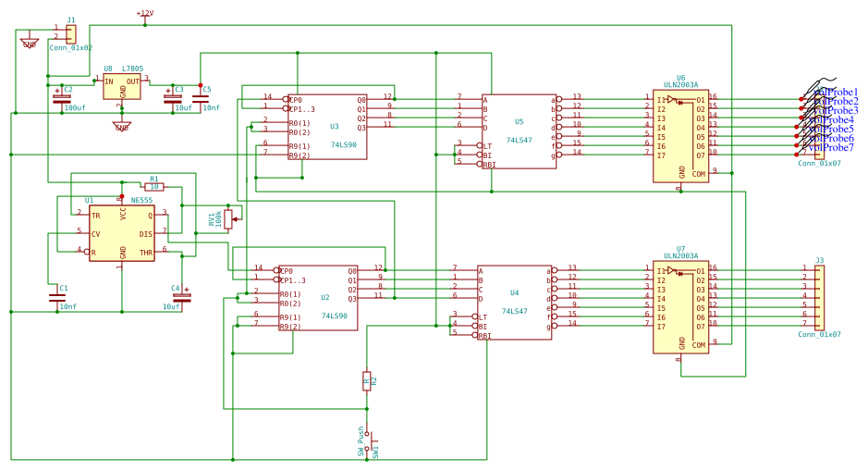Select the U1 NE555 timer block

[x=122, y=233]
